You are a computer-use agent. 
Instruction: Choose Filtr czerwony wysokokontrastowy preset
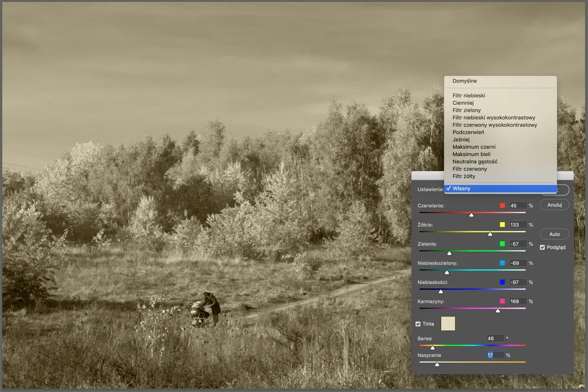[494, 125]
